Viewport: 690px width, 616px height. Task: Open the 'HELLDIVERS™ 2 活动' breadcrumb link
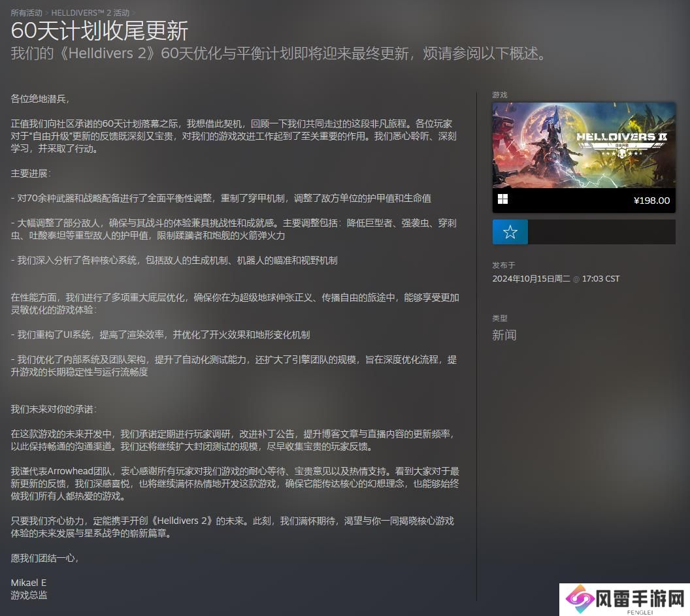point(90,13)
